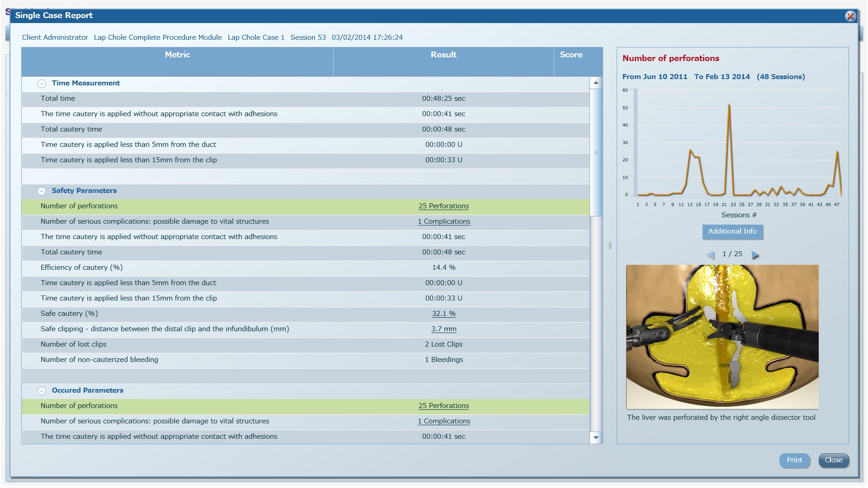Screen dimensions: 868x488
Task: Click the liver perforation image thumbnail
Action: click(722, 337)
